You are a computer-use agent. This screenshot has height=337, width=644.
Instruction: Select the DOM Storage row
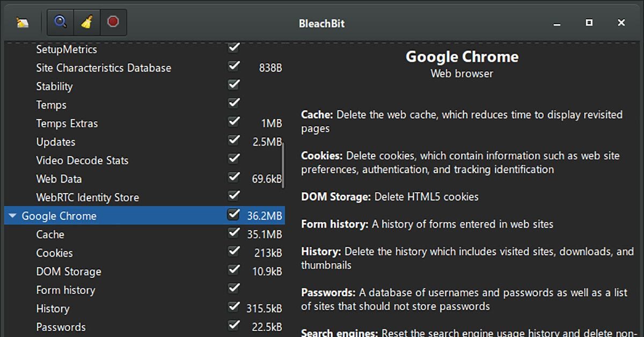point(69,272)
